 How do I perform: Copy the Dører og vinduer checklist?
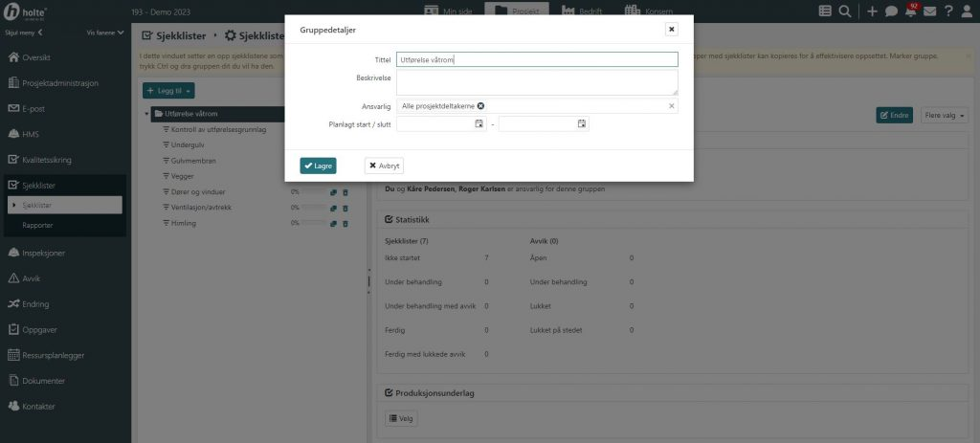click(x=334, y=191)
